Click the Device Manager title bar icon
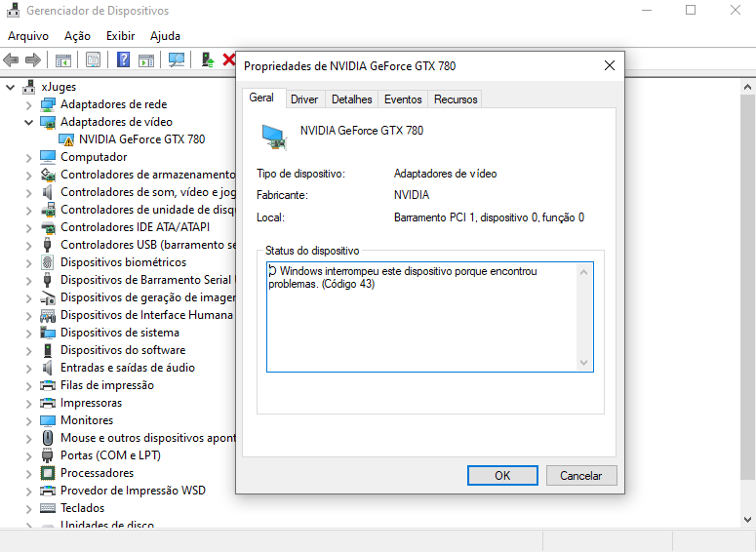Image resolution: width=756 pixels, height=552 pixels. click(14, 10)
